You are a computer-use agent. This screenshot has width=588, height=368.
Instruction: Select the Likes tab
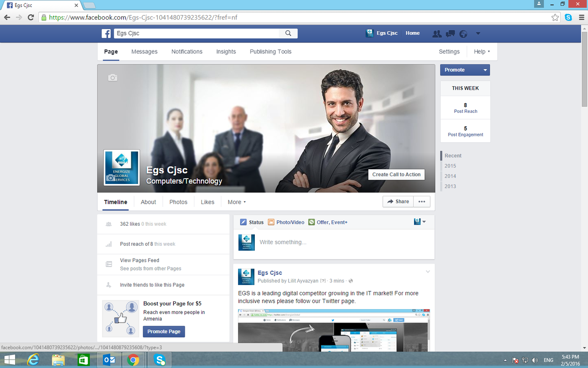click(x=208, y=202)
